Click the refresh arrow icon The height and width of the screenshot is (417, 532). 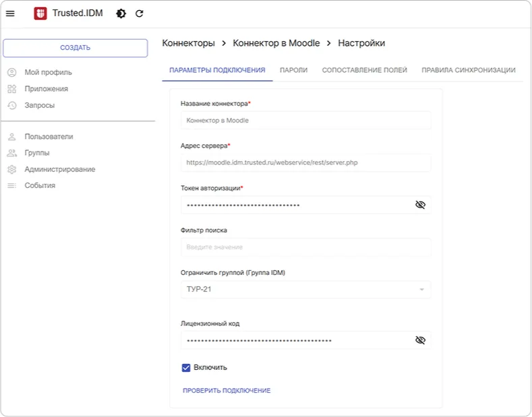pos(139,13)
